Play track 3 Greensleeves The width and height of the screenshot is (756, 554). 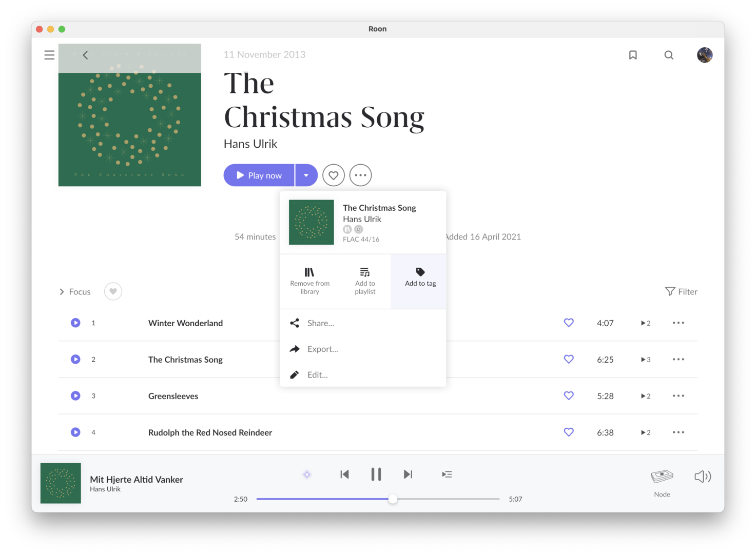[x=75, y=395]
